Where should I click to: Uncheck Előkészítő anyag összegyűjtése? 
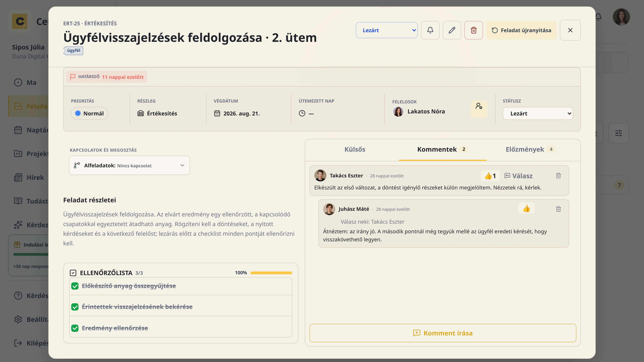[x=75, y=286]
